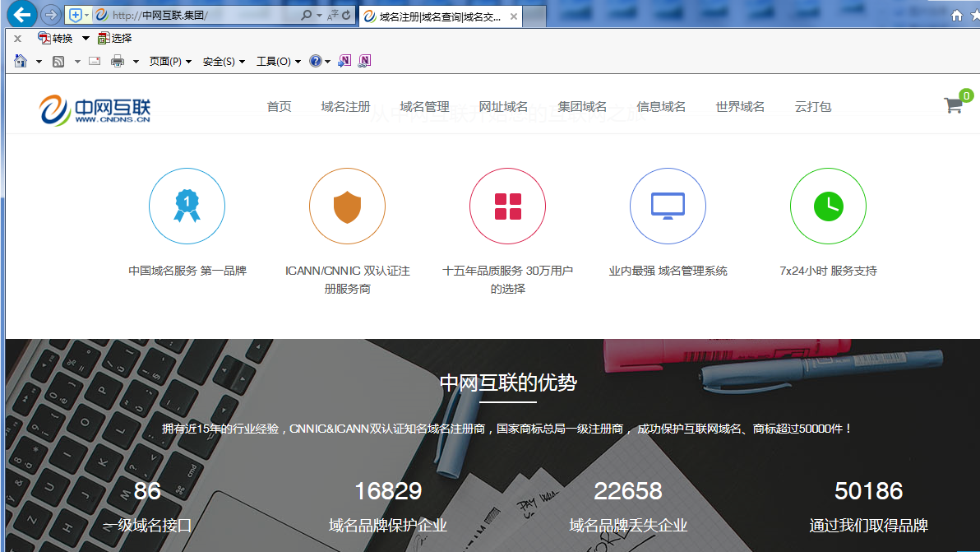This screenshot has width=980, height=552.
Task: Click the blue award ribbon icon
Action: coord(187,206)
